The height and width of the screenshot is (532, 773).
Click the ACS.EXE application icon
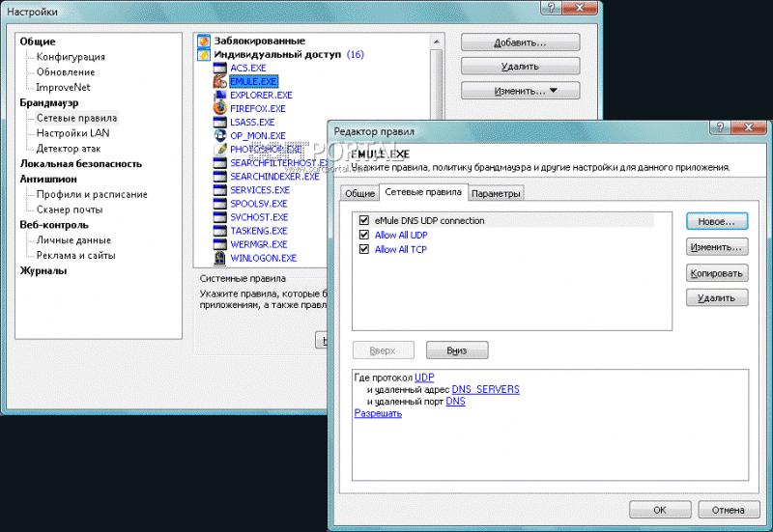(220, 68)
